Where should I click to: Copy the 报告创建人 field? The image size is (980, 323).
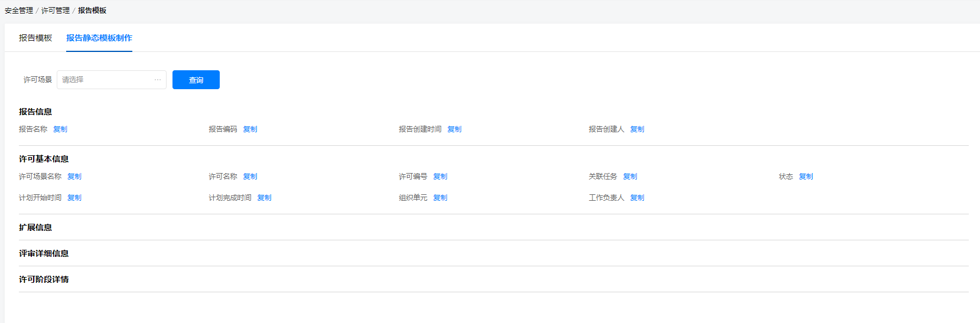[637, 129]
